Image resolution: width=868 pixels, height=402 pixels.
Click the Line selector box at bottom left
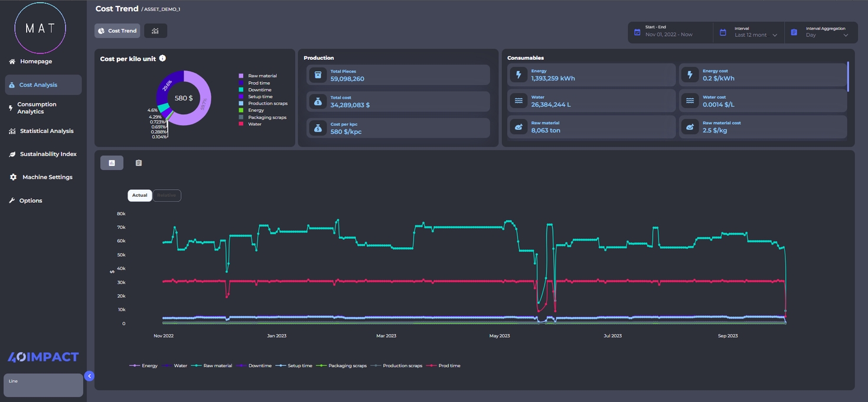click(x=43, y=385)
